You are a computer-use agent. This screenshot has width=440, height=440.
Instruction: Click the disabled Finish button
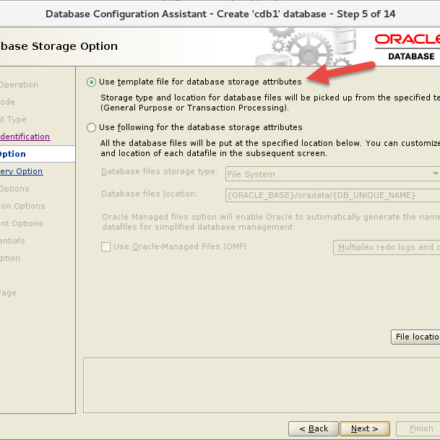pos(418,429)
